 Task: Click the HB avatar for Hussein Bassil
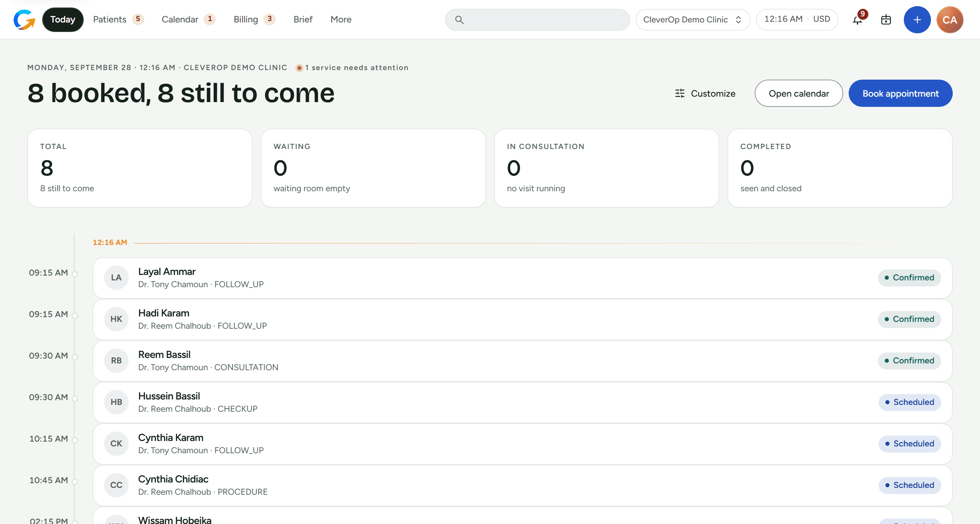116,402
